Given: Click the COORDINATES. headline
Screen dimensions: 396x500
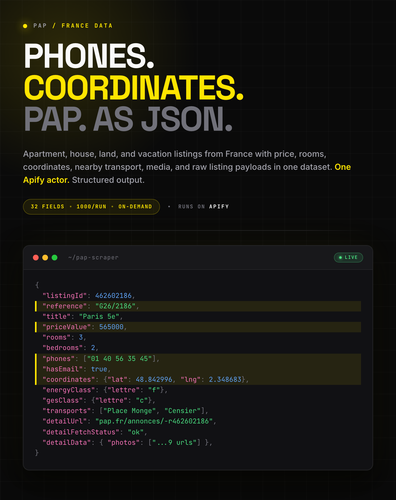Looking at the screenshot, I should pos(134,87).
